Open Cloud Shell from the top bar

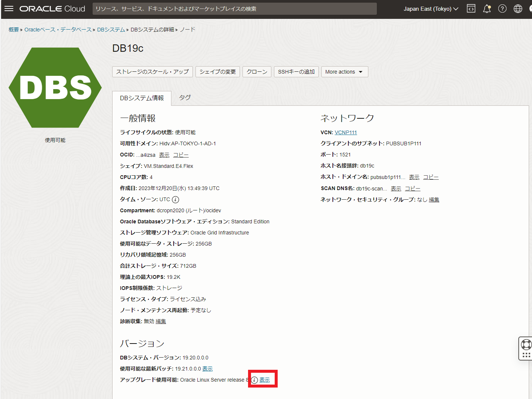(x=471, y=9)
